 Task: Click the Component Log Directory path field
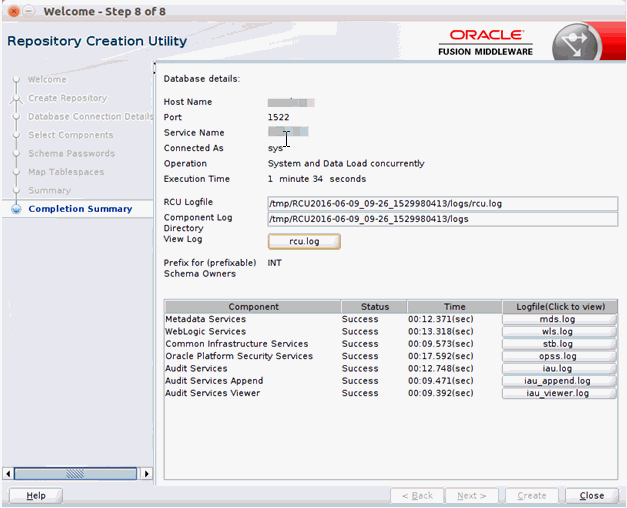click(443, 219)
